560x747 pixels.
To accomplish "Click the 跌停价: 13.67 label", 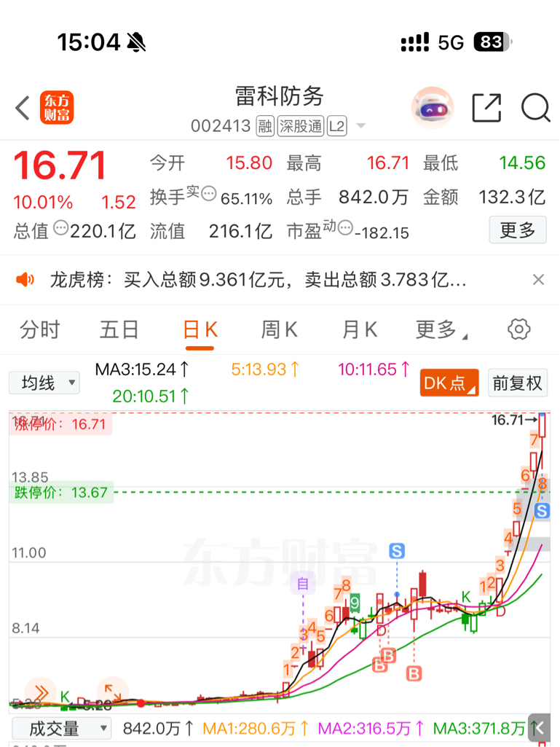I will tap(61, 492).
